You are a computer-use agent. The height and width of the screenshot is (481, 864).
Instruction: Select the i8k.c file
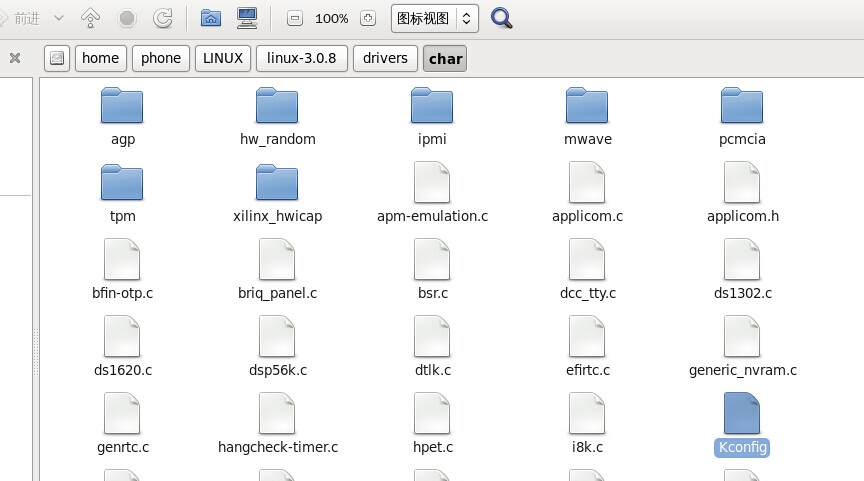coord(587,424)
